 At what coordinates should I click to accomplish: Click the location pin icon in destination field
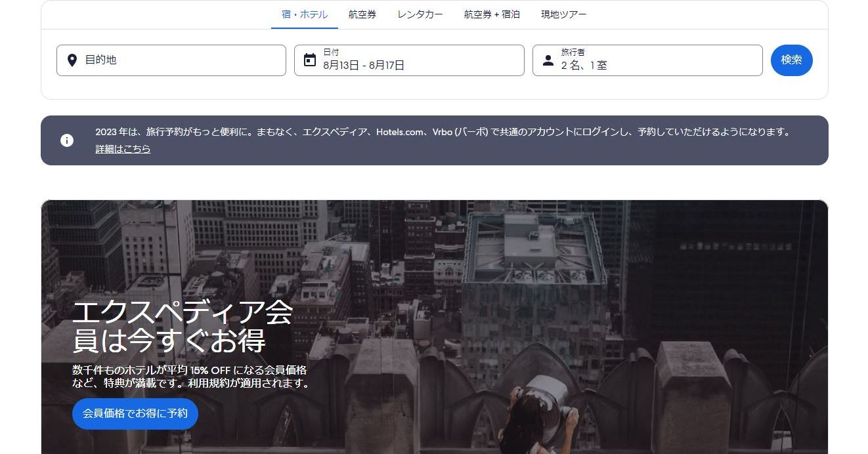pyautogui.click(x=72, y=60)
